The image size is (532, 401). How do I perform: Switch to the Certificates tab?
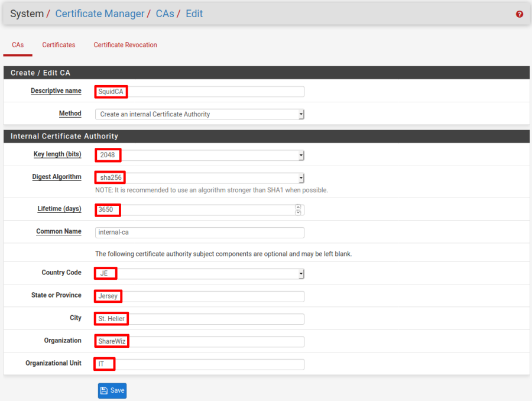tap(59, 45)
